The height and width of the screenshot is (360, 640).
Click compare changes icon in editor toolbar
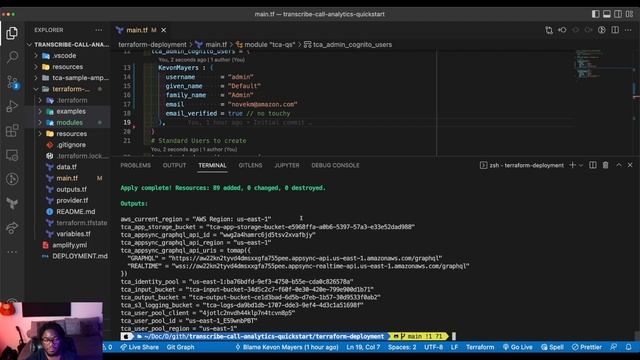point(549,30)
